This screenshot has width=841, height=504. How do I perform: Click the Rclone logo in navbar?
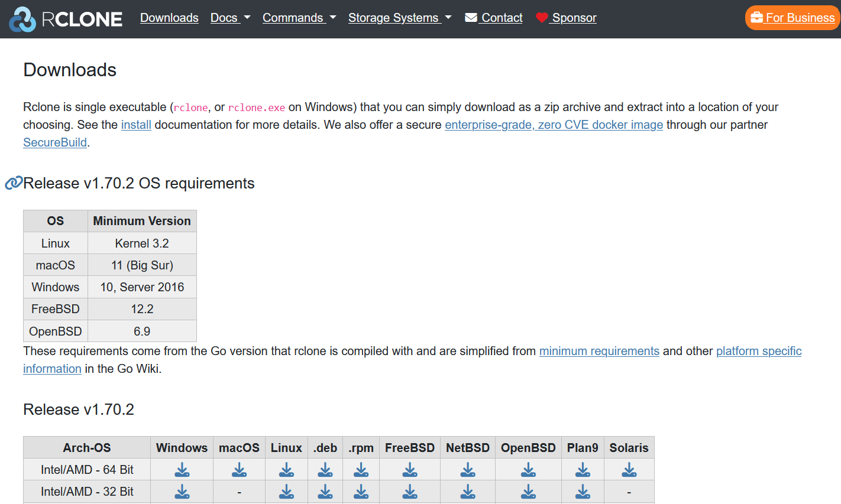click(x=66, y=19)
